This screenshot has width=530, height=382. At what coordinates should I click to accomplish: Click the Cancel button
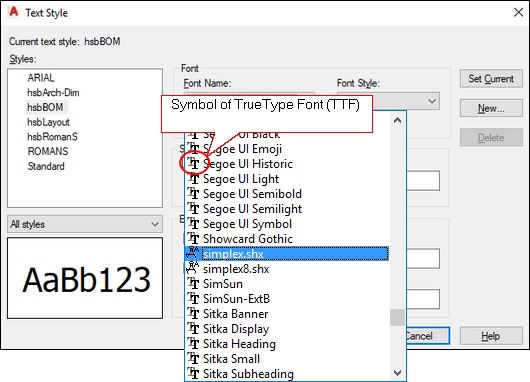[x=428, y=336]
